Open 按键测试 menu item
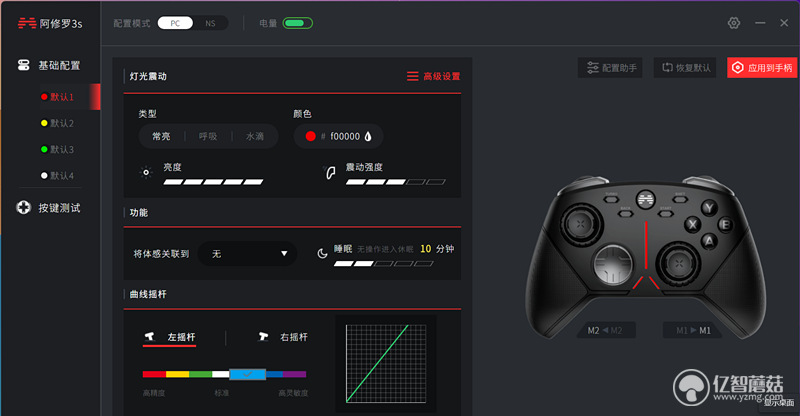Image resolution: width=800 pixels, height=416 pixels. coord(49,208)
